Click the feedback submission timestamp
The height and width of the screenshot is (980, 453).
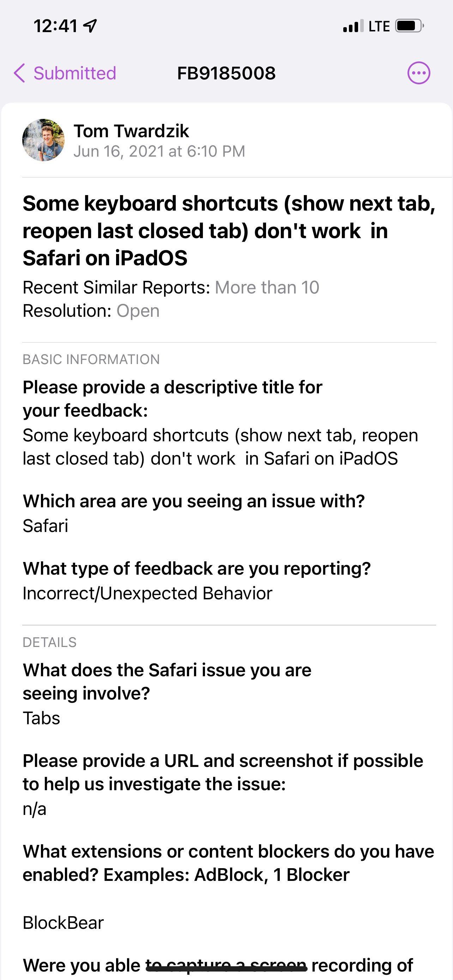159,151
